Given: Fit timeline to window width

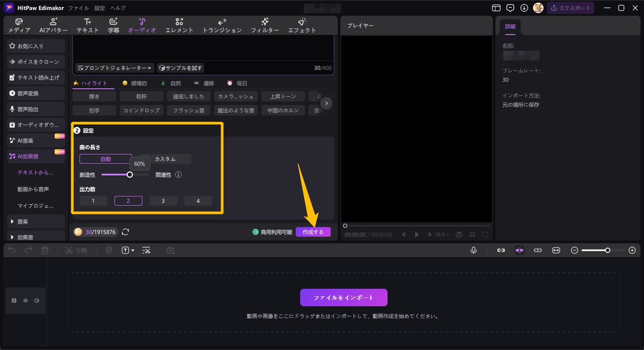Looking at the screenshot, I should coord(556,250).
